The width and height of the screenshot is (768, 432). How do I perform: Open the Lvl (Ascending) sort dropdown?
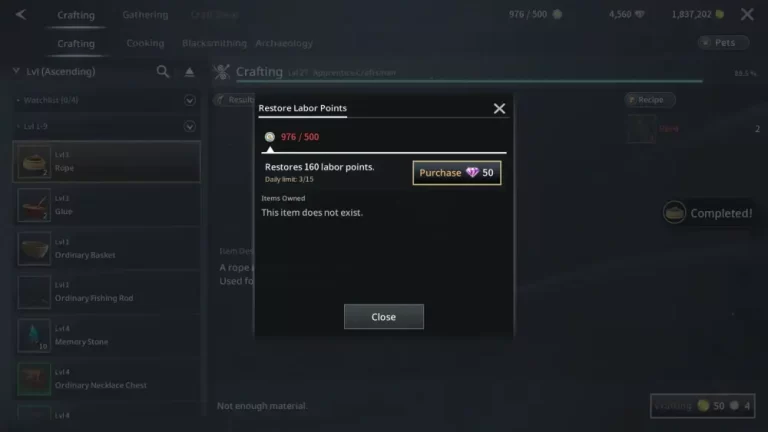(55, 72)
